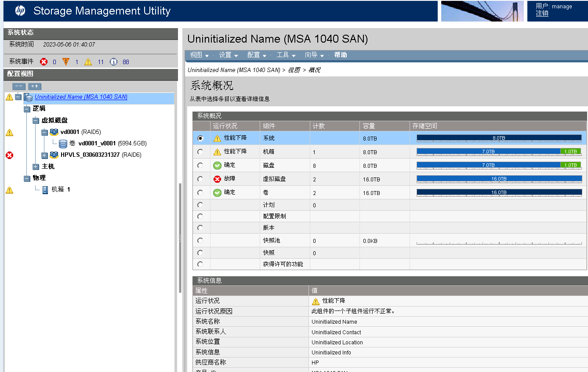Collapse the 逻辑 tree node
588x372 pixels.
pyautogui.click(x=27, y=108)
